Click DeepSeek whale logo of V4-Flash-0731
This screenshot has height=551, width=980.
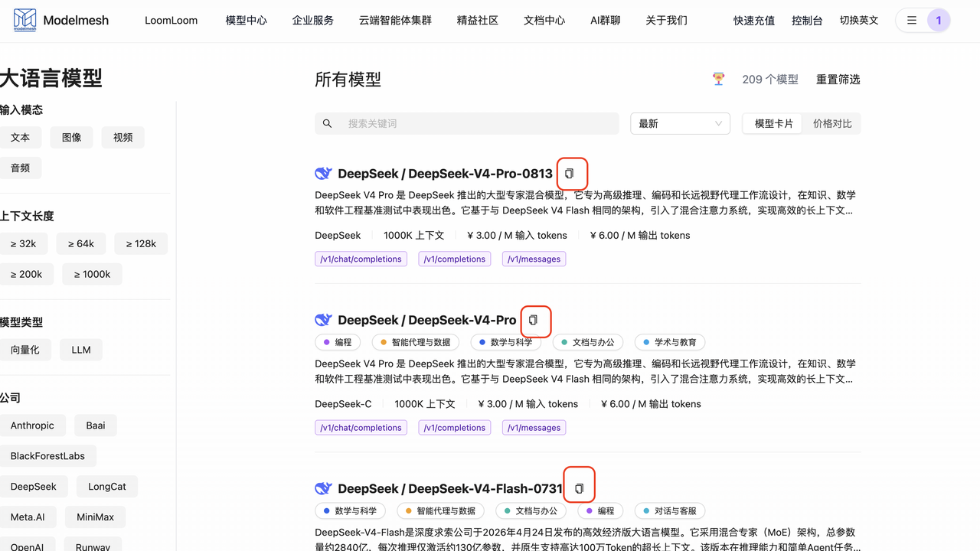(324, 488)
